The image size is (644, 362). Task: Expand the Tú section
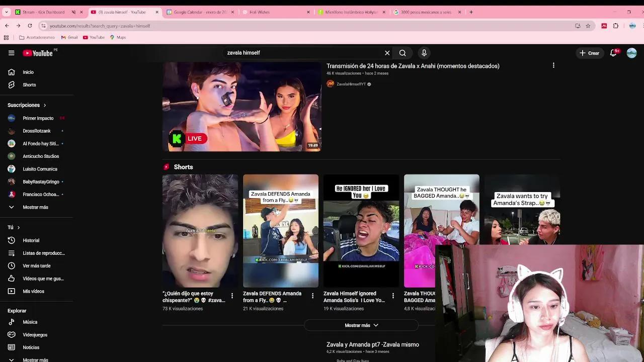tap(14, 227)
